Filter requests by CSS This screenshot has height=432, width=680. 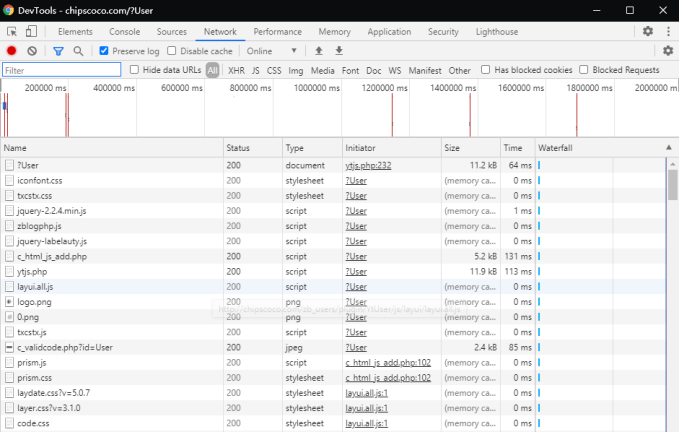274,70
